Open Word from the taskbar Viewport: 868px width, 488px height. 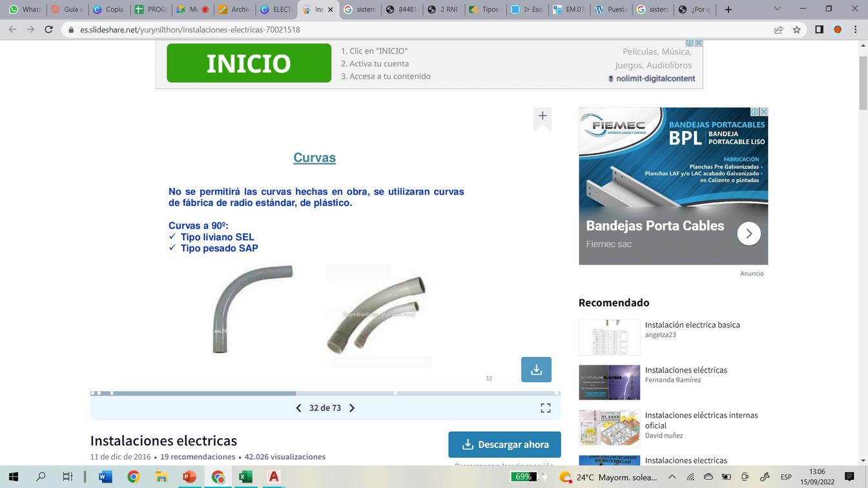coord(104,477)
